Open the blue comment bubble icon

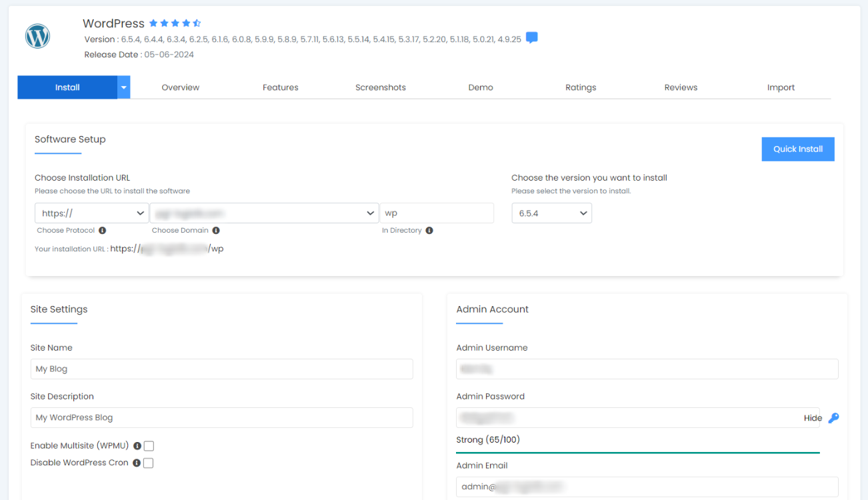pos(531,38)
